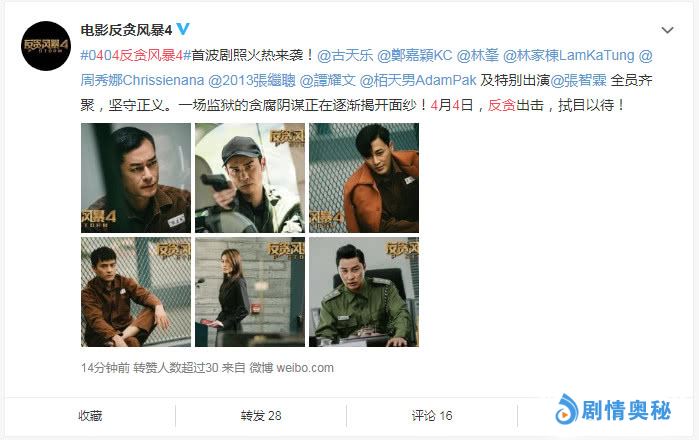Open still of man in orange coat

364,178
